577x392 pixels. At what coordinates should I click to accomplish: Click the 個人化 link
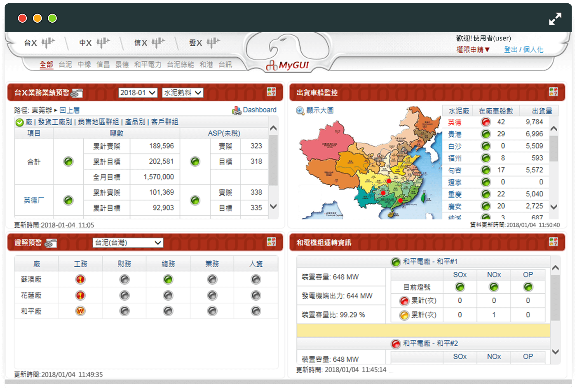[533, 49]
